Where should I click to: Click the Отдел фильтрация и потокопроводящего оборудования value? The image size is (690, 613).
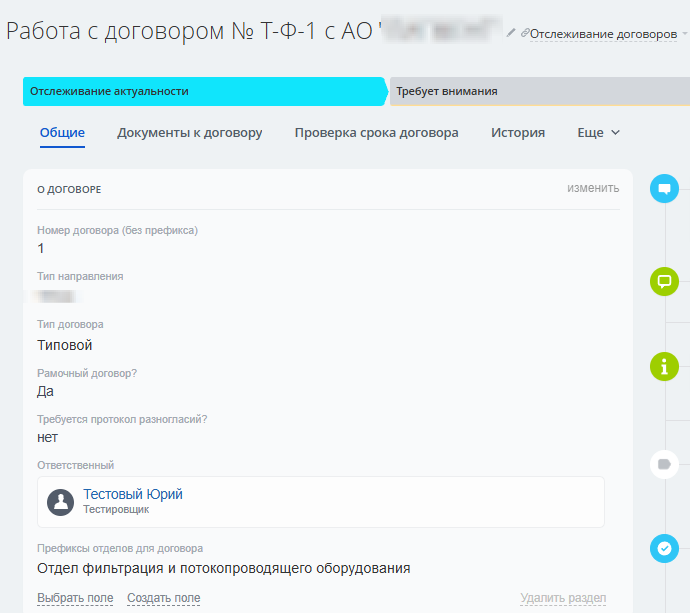click(x=224, y=568)
